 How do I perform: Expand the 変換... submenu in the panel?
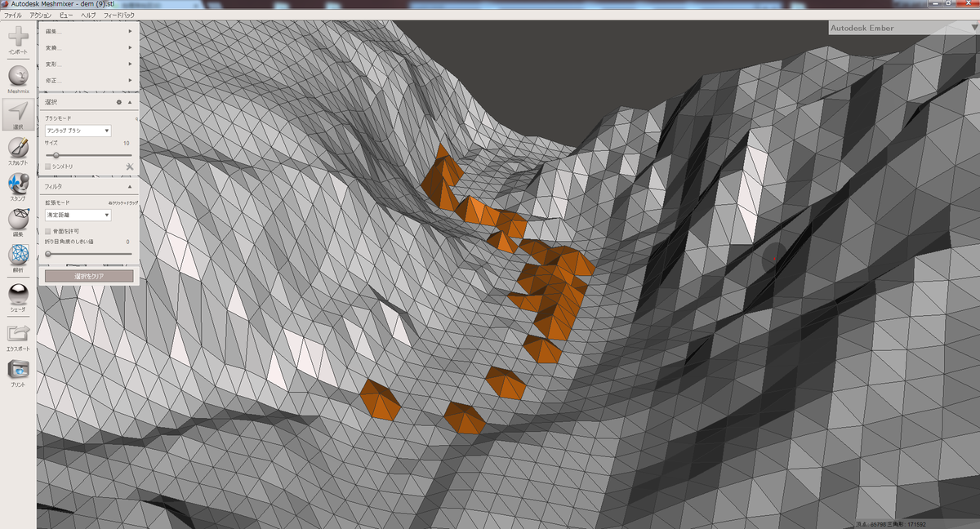tap(88, 47)
